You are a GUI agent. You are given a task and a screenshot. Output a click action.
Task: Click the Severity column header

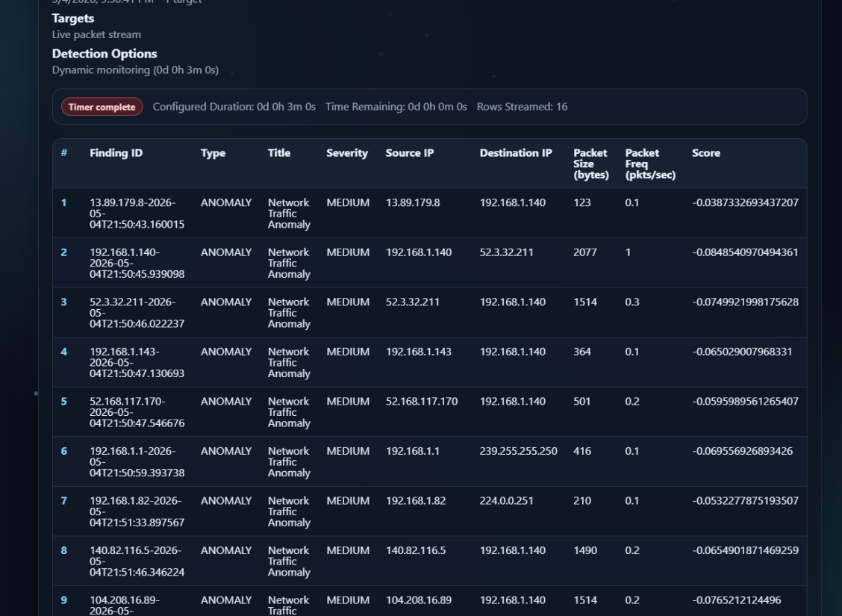point(347,153)
